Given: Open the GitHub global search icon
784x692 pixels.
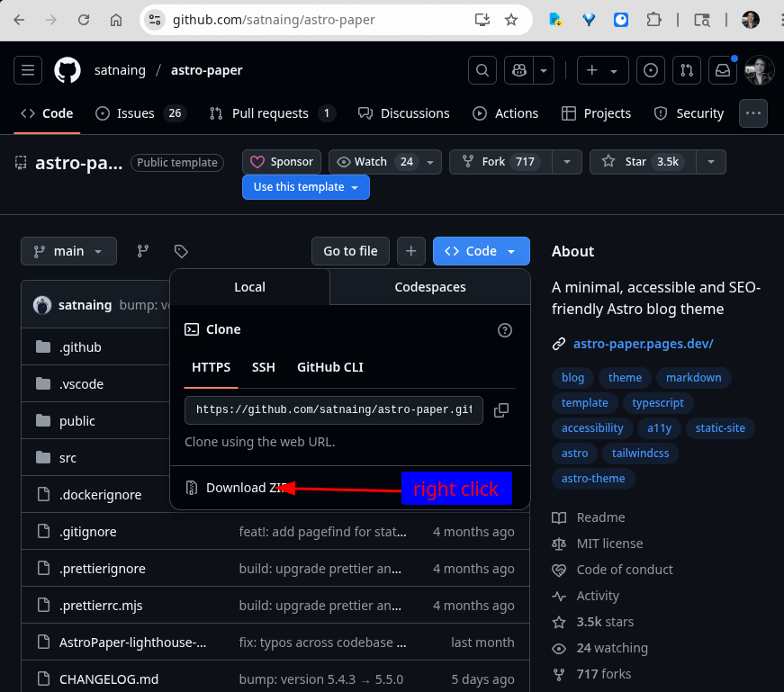Looking at the screenshot, I should (482, 69).
